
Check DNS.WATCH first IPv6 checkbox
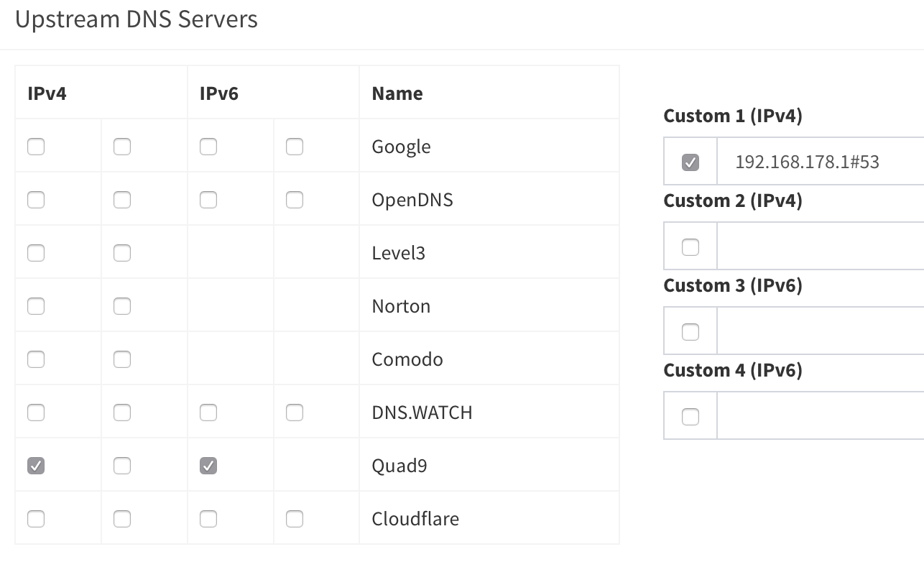(208, 413)
